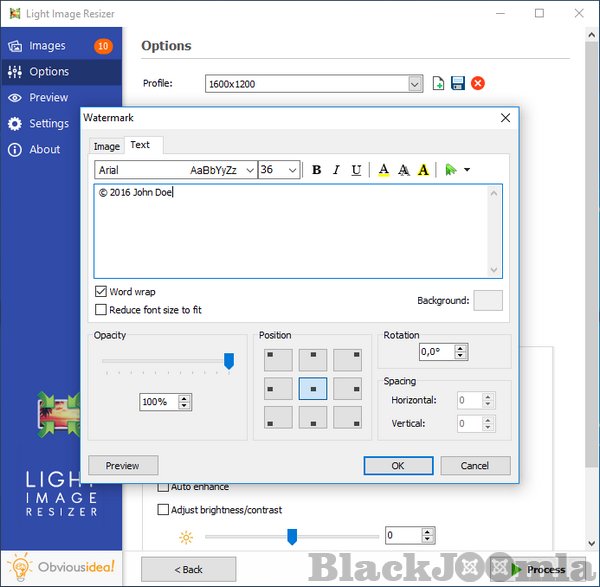
Task: Toggle bold formatting for watermark text
Action: tap(317, 170)
